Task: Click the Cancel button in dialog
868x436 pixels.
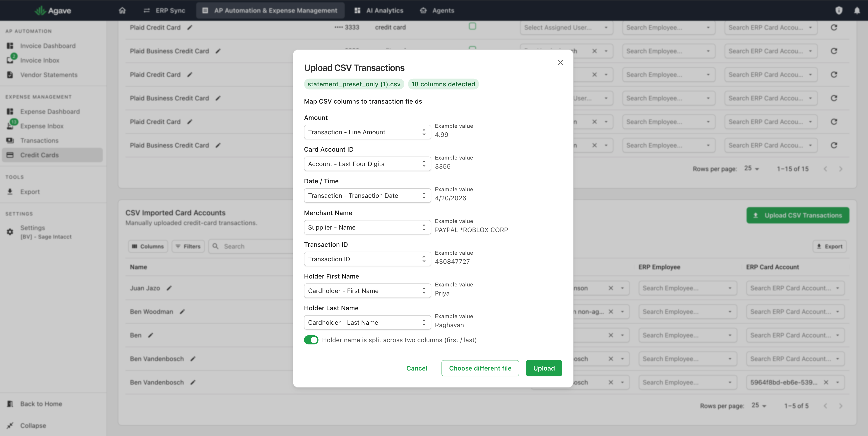Action: (417, 368)
